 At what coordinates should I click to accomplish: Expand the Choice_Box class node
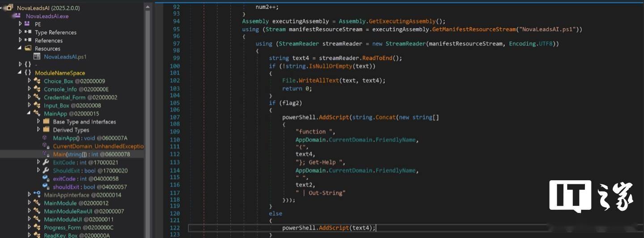(29, 81)
